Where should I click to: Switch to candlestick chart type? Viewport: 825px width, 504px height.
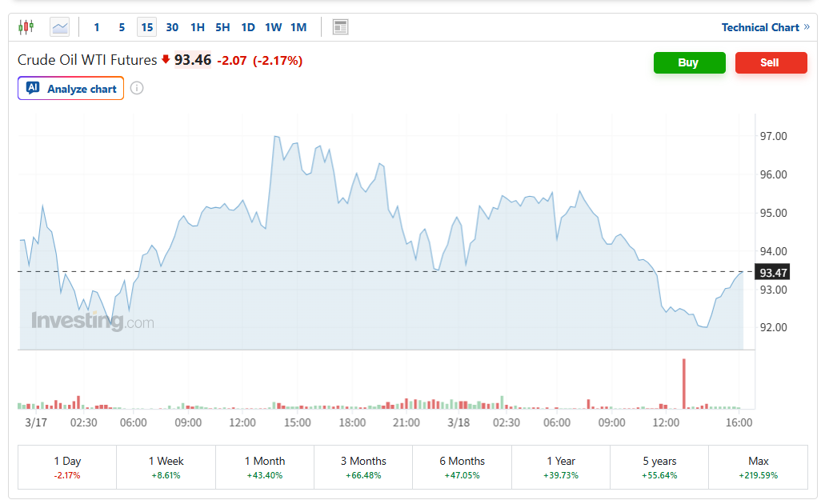pyautogui.click(x=26, y=27)
